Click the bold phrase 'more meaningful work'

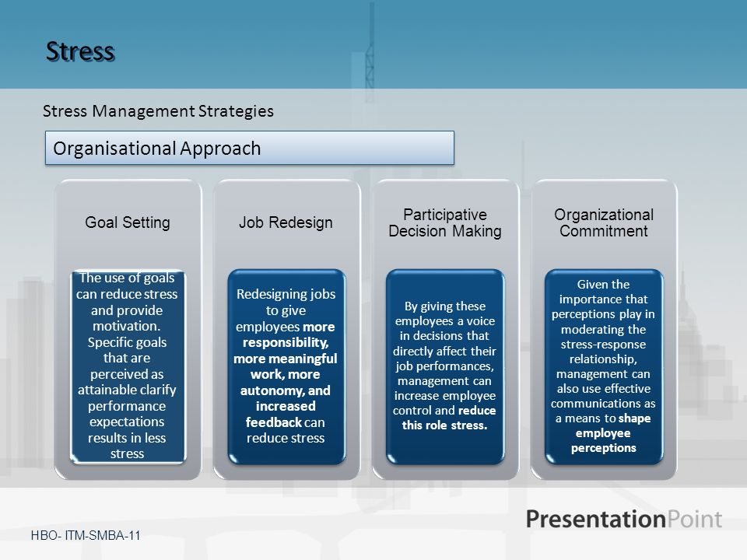coord(286,366)
